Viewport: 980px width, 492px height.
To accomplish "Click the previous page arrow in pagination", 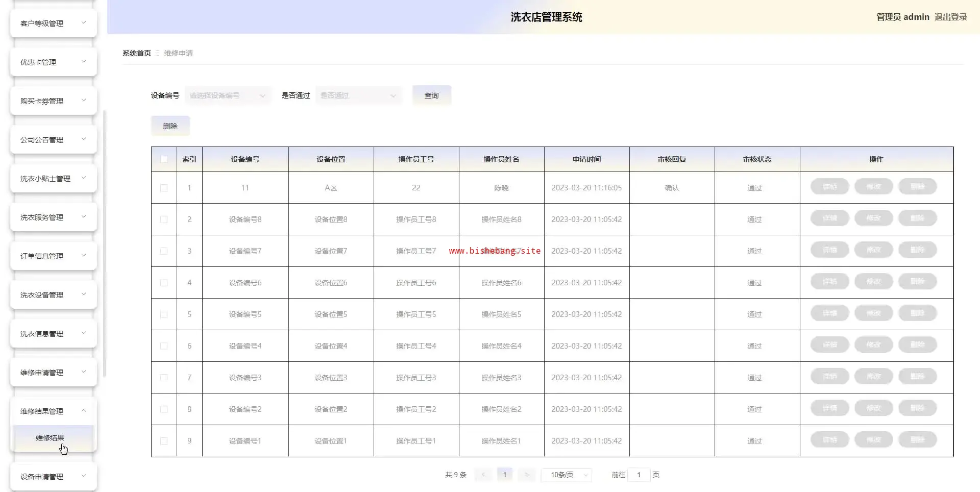I will point(483,475).
